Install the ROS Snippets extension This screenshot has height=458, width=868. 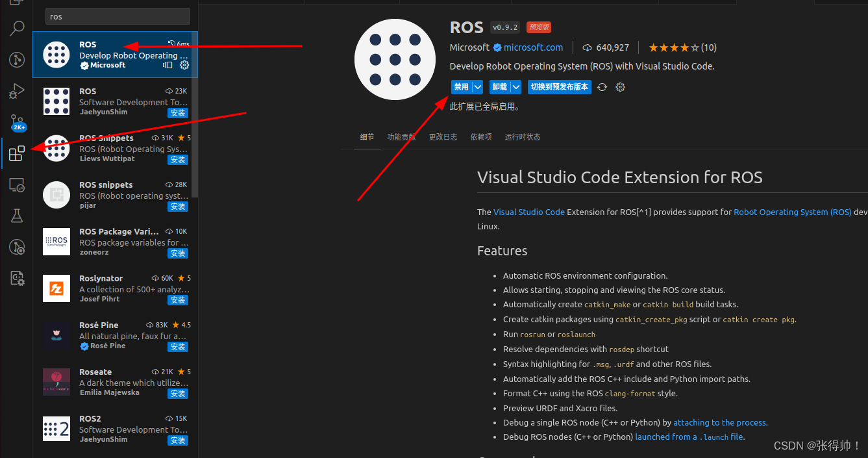point(177,159)
